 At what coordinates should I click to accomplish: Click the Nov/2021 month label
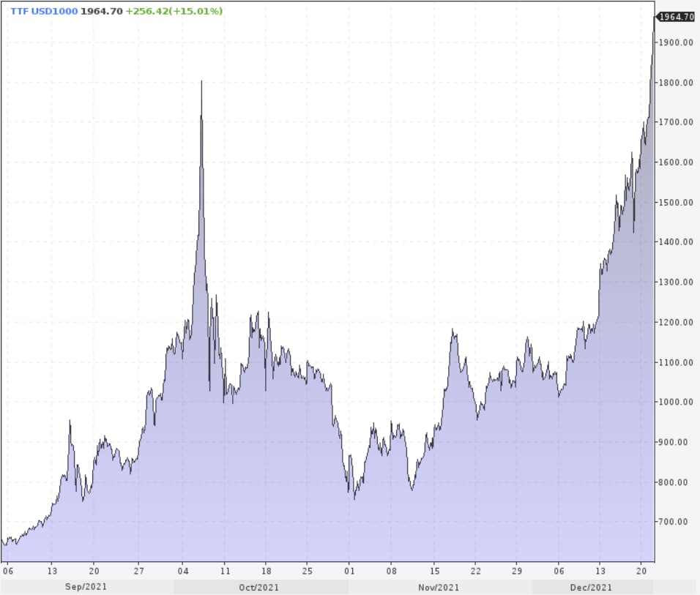pyautogui.click(x=439, y=587)
